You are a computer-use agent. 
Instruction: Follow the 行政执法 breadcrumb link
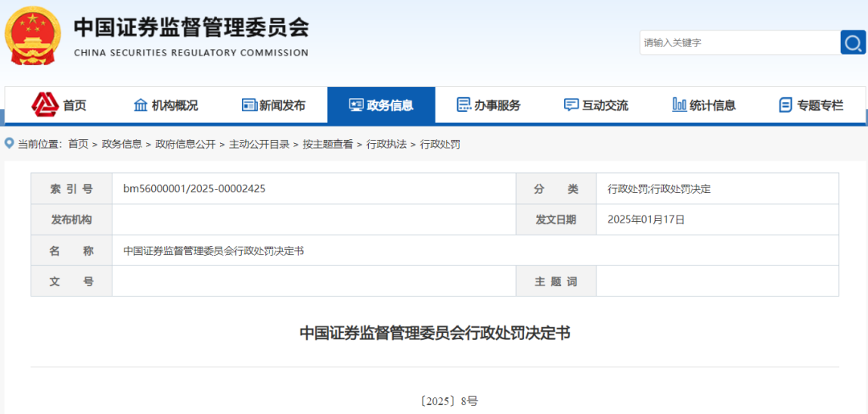(x=387, y=145)
